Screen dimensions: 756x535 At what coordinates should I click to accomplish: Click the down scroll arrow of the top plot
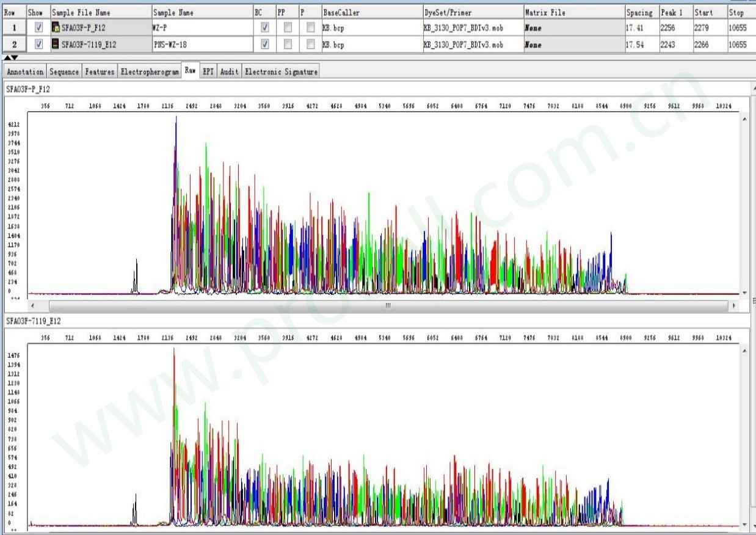(x=743, y=292)
